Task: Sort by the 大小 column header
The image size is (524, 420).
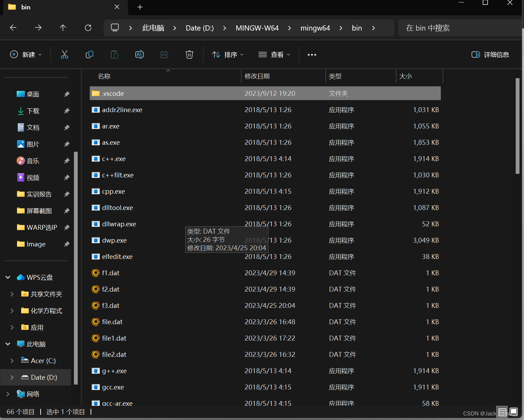Action: point(420,76)
